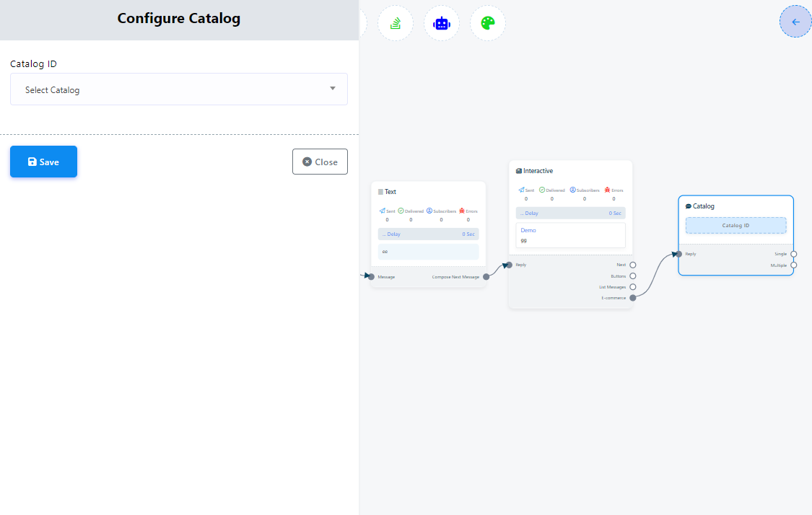Click the blue back arrow button
The height and width of the screenshot is (515, 812).
795,22
